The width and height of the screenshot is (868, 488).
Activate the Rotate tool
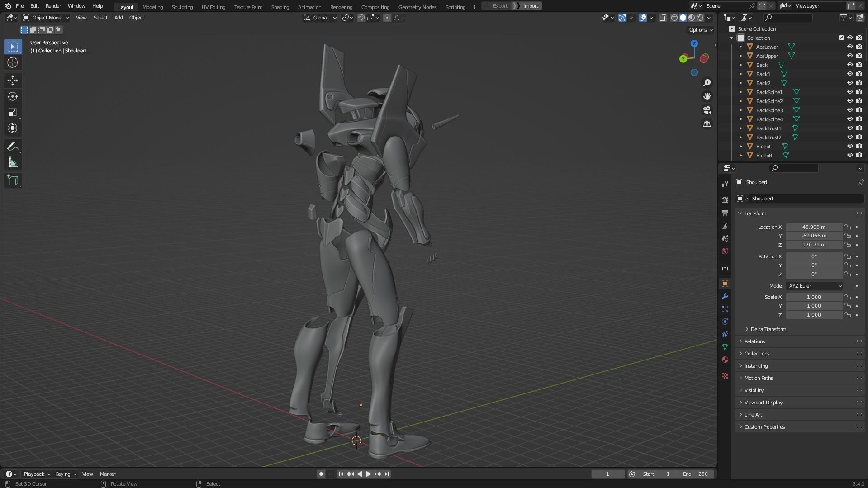tap(13, 96)
